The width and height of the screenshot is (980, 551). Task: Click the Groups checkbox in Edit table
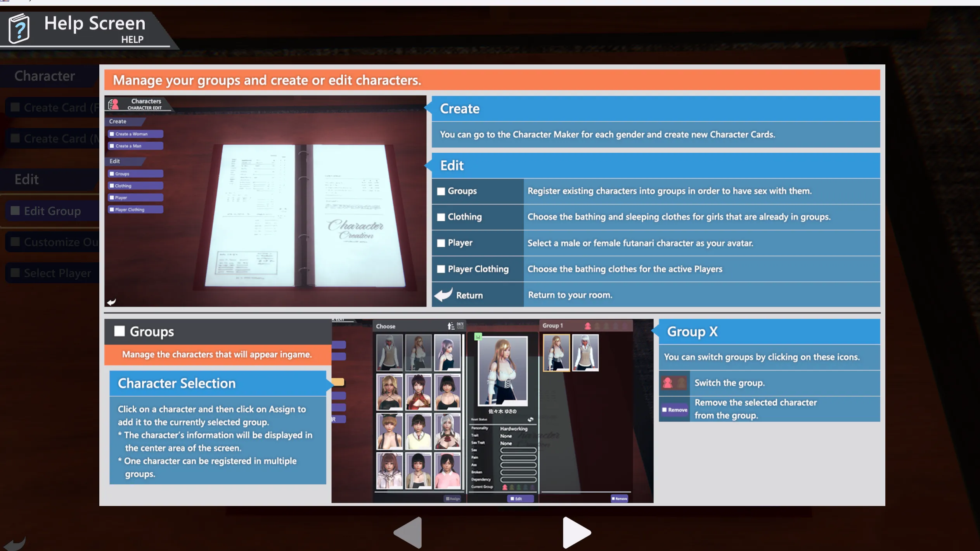441,191
